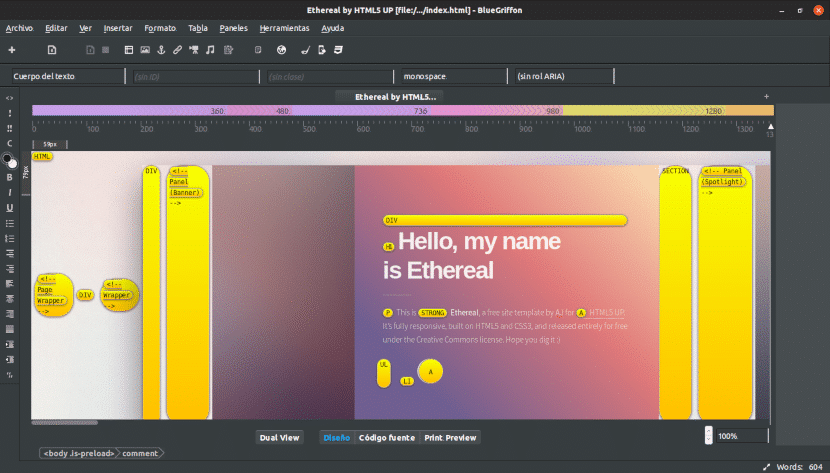Toggle the bulleted list icon

(10, 223)
